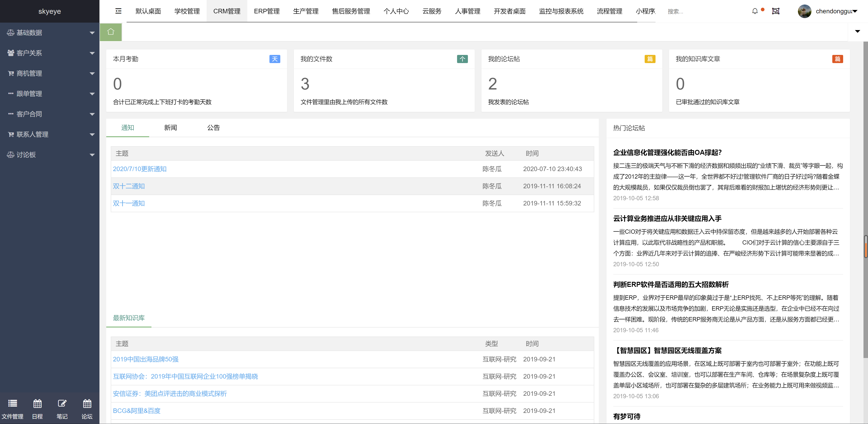This screenshot has height=424, width=868.
Task: Click the 跟单管理 dots icon
Action: pyautogui.click(x=11, y=94)
